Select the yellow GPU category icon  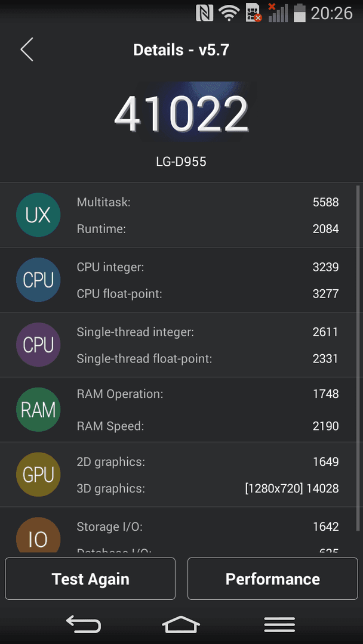click(38, 475)
